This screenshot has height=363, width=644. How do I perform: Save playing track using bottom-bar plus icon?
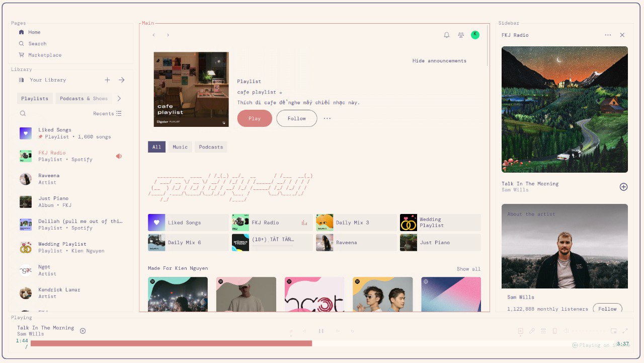click(x=83, y=331)
